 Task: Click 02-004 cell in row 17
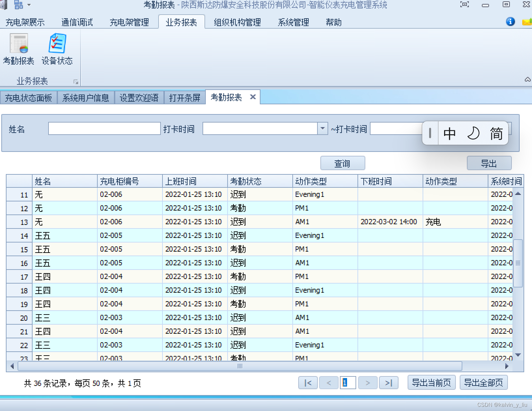click(x=130, y=277)
